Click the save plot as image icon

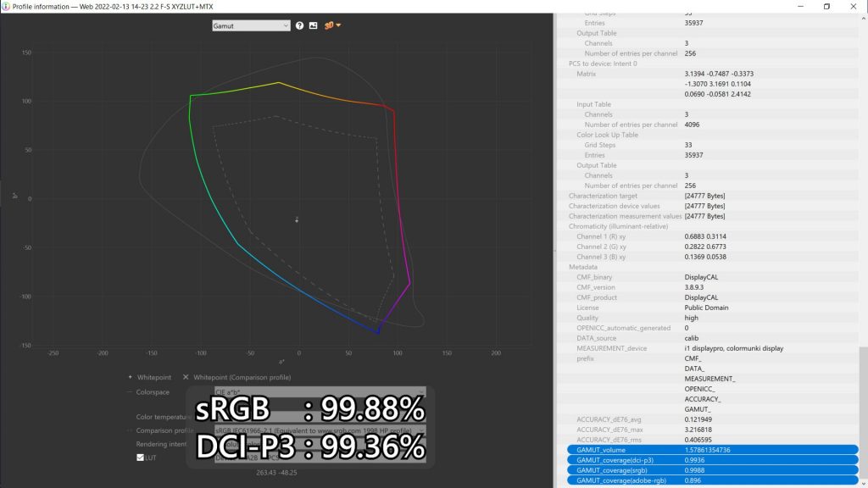click(x=314, y=25)
